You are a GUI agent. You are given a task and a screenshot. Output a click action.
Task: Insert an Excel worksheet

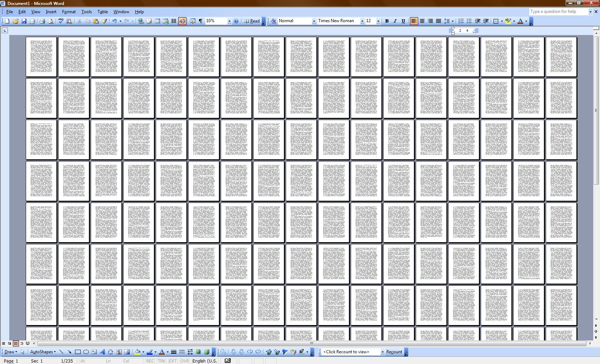165,21
